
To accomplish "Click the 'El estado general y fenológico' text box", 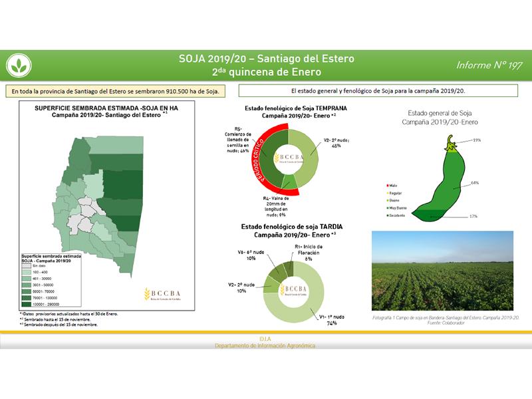I will (x=378, y=91).
